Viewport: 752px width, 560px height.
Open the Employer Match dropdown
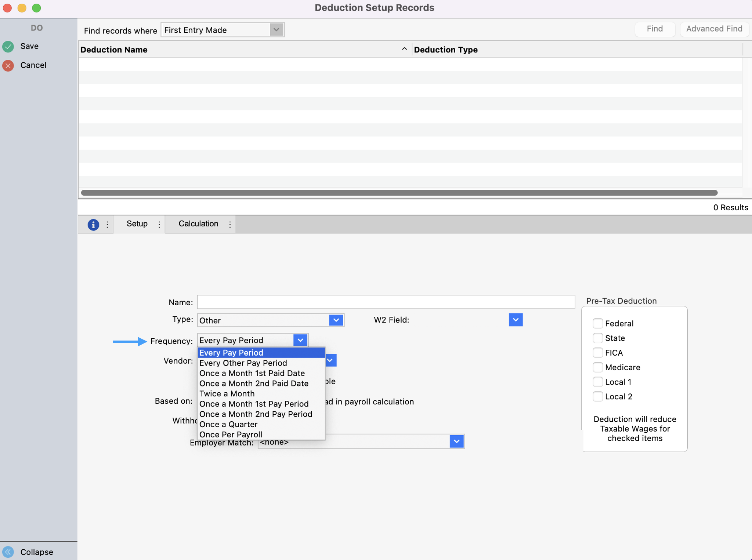tap(456, 441)
